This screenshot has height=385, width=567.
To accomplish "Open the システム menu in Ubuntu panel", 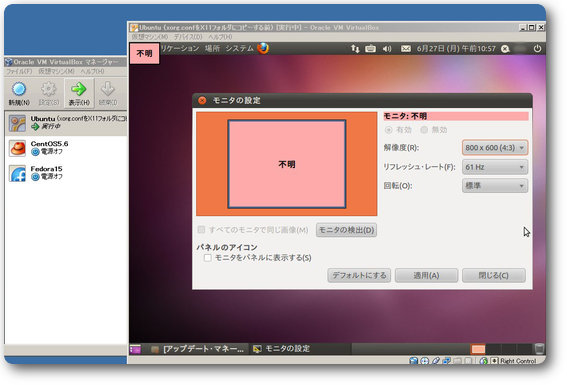I will point(239,48).
